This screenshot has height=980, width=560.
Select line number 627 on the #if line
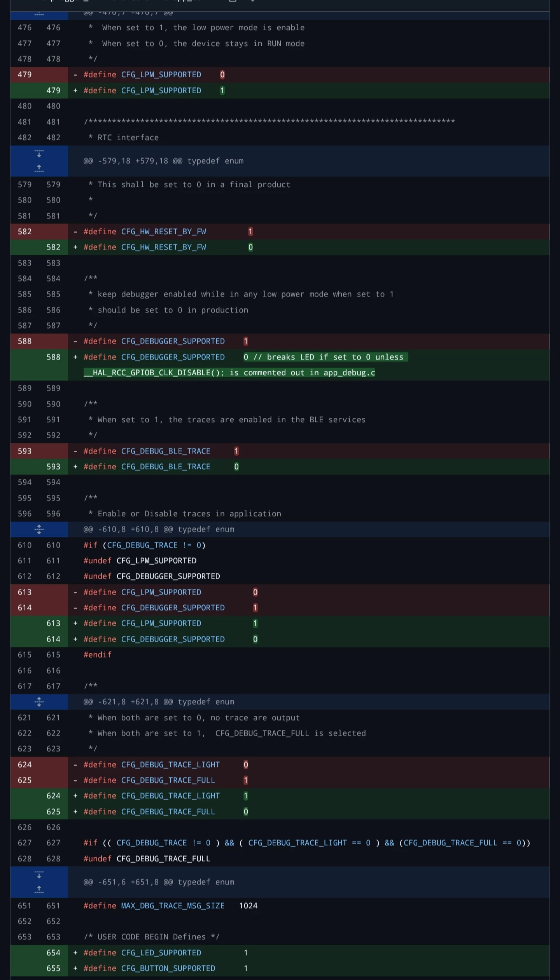coord(53,843)
